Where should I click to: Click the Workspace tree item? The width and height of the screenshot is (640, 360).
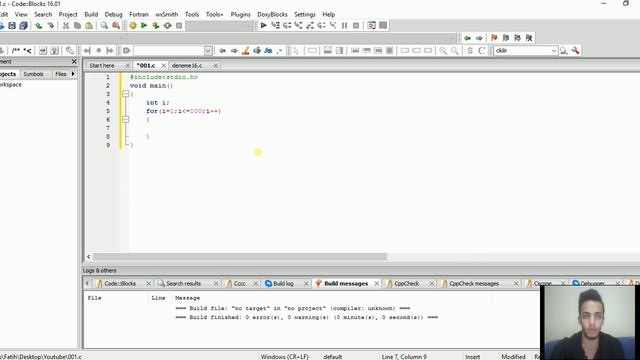[x=10, y=84]
